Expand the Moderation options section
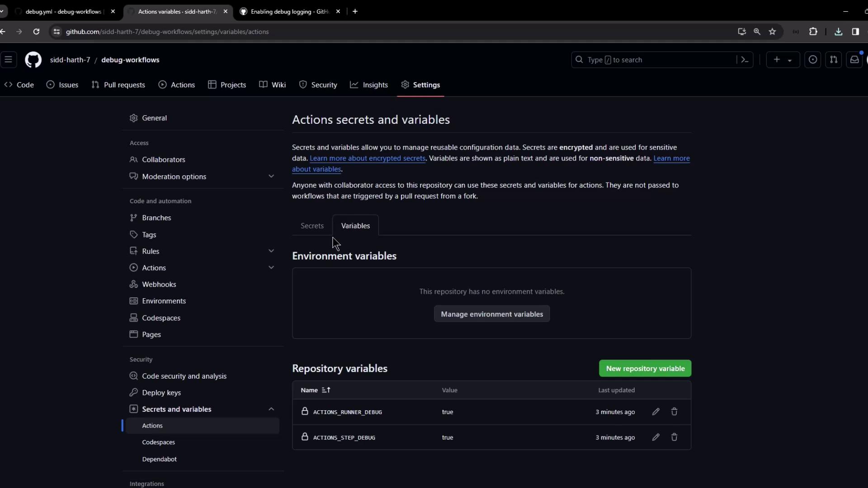Screen dimensions: 868x488 tap(271, 176)
